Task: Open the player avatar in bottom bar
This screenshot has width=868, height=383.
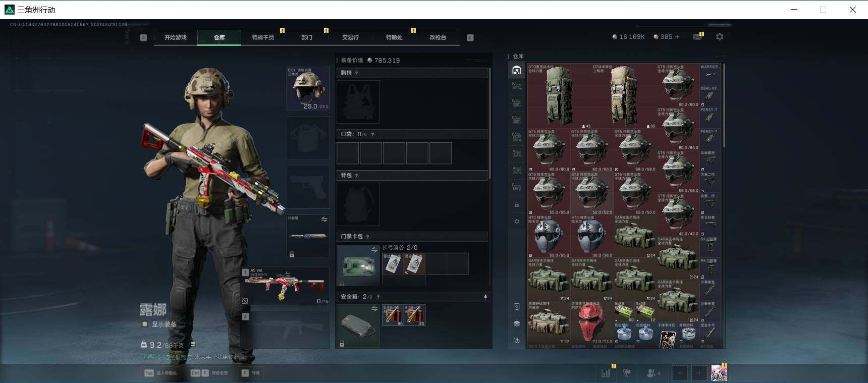Action: click(x=719, y=373)
